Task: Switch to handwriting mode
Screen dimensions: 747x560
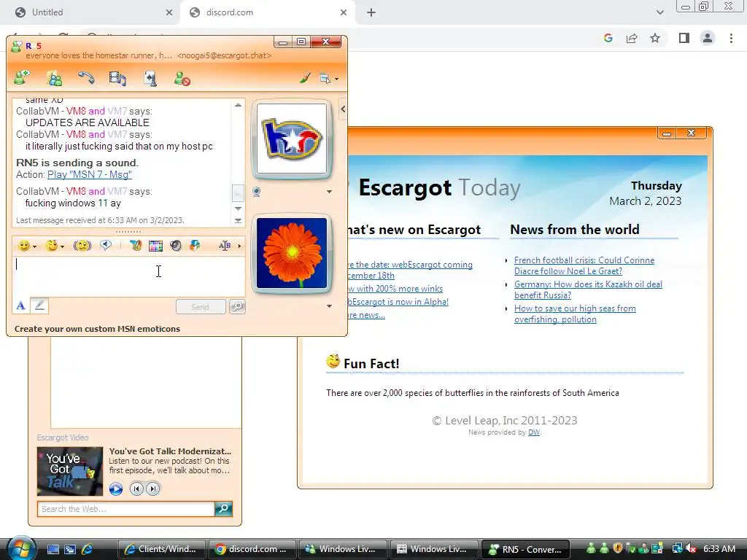Action: pyautogui.click(x=39, y=306)
